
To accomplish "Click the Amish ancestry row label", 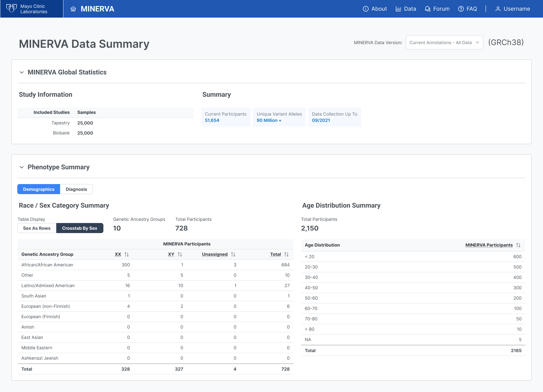I will tap(28, 327).
